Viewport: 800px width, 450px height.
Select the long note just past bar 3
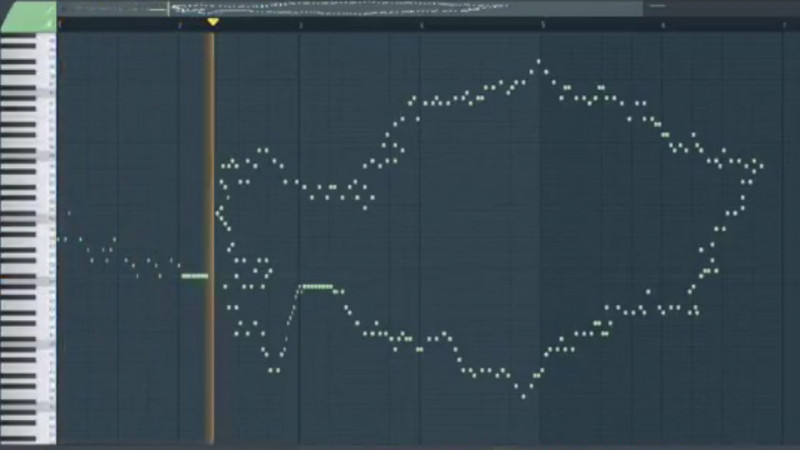tap(316, 286)
